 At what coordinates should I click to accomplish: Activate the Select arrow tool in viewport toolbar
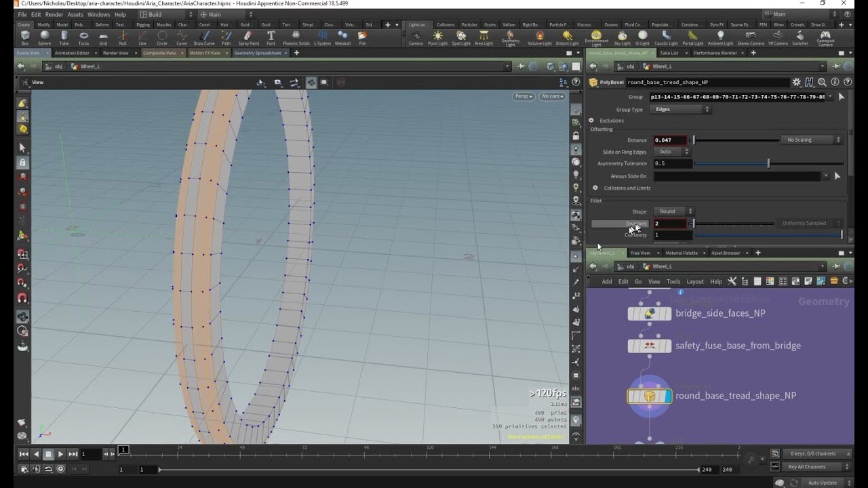click(22, 147)
